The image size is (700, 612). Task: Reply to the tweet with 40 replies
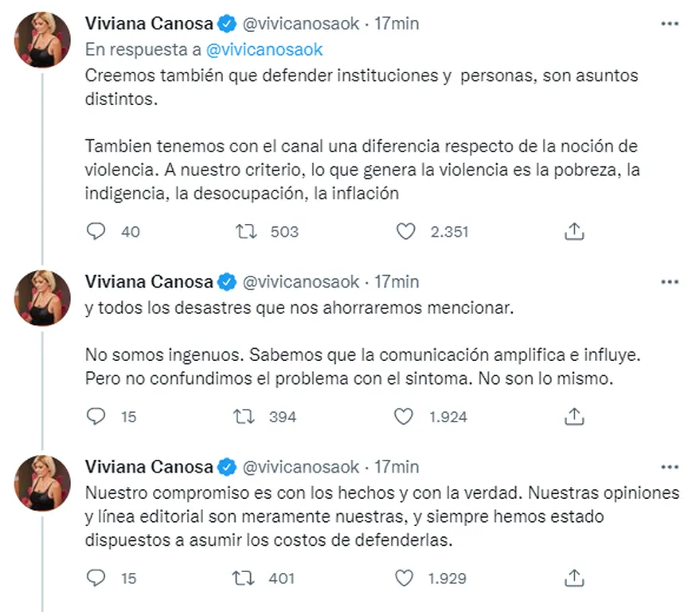(96, 232)
